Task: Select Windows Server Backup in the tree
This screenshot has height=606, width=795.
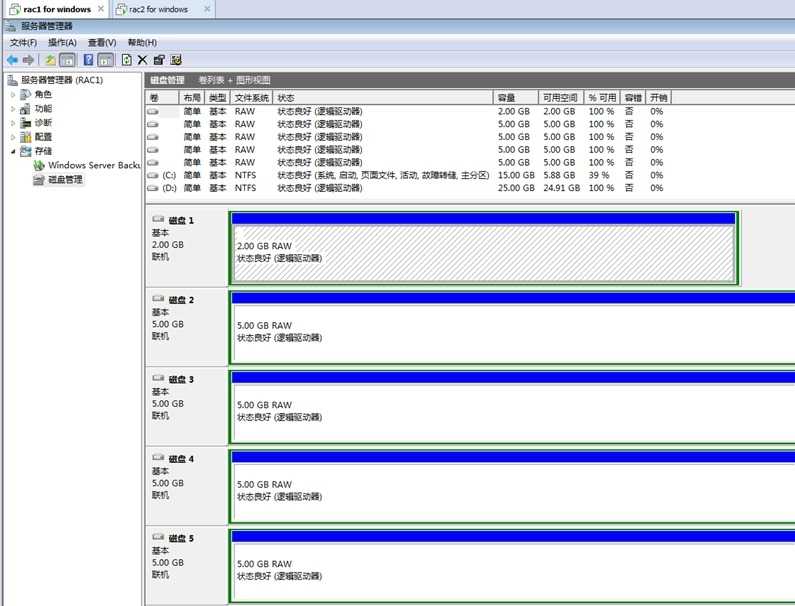Action: (94, 165)
